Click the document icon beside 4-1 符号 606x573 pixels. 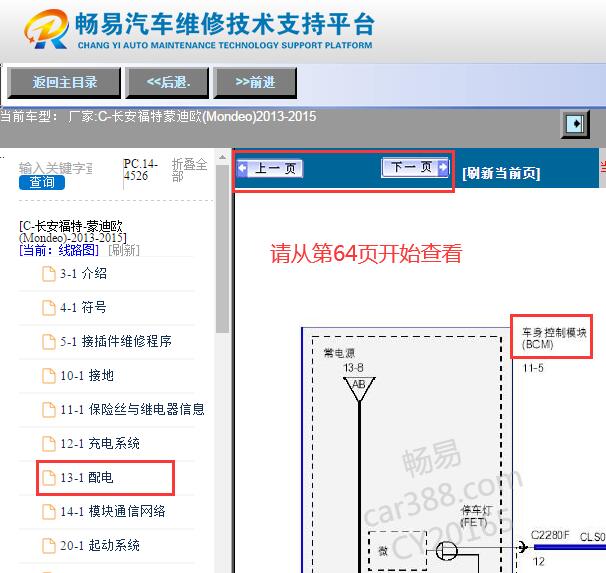(49, 308)
